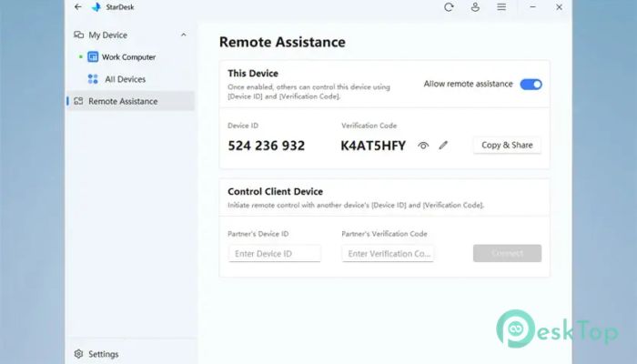Viewport: 637px width, 364px height.
Task: Click the My Device devices icon
Action: (x=78, y=35)
